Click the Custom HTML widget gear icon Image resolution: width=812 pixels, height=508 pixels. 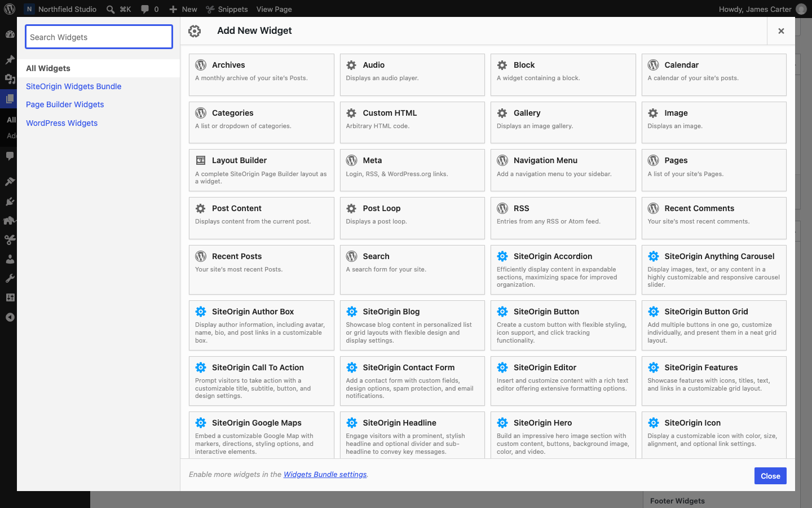(x=351, y=113)
